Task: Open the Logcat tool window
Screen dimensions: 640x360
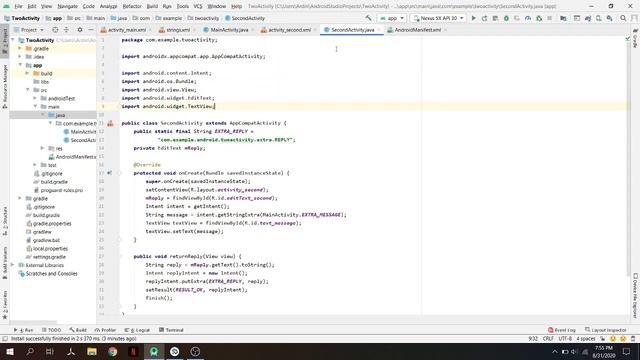Action: 137,330
